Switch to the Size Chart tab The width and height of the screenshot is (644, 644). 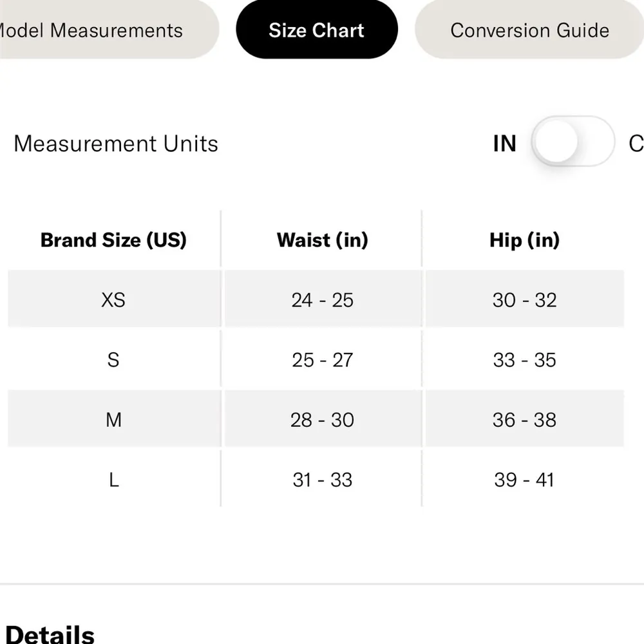[x=316, y=30]
